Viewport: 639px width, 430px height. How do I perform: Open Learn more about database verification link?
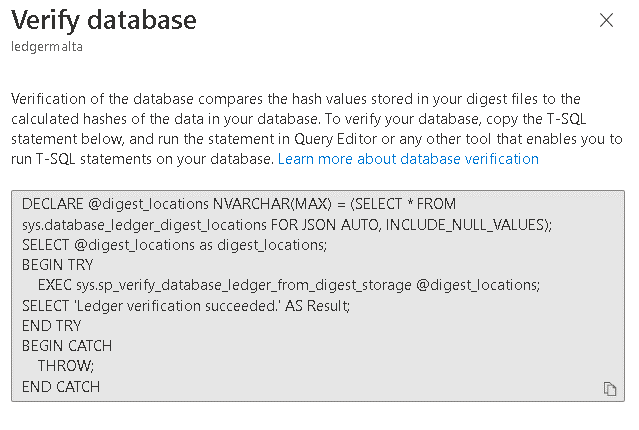[408, 159]
